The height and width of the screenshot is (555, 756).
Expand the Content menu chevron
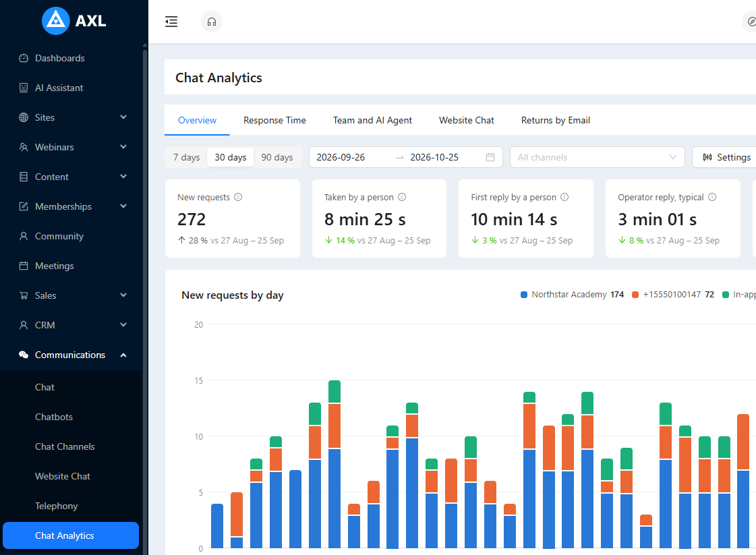123,177
